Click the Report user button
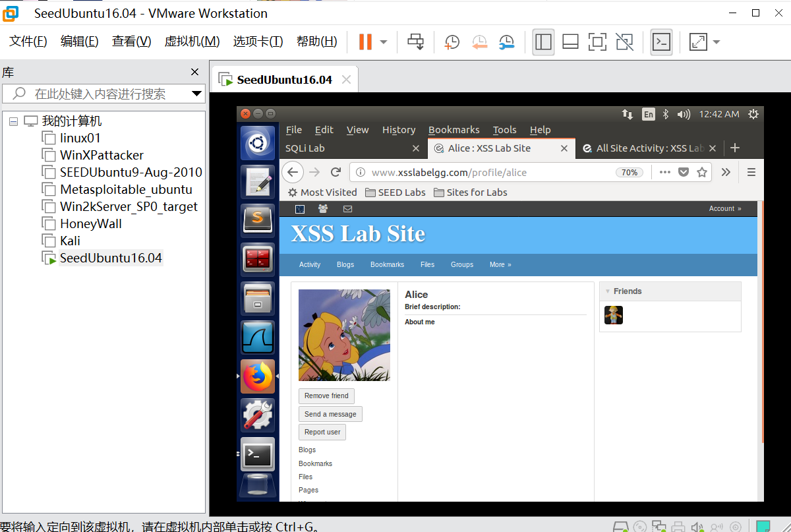The width and height of the screenshot is (791, 532). (322, 432)
